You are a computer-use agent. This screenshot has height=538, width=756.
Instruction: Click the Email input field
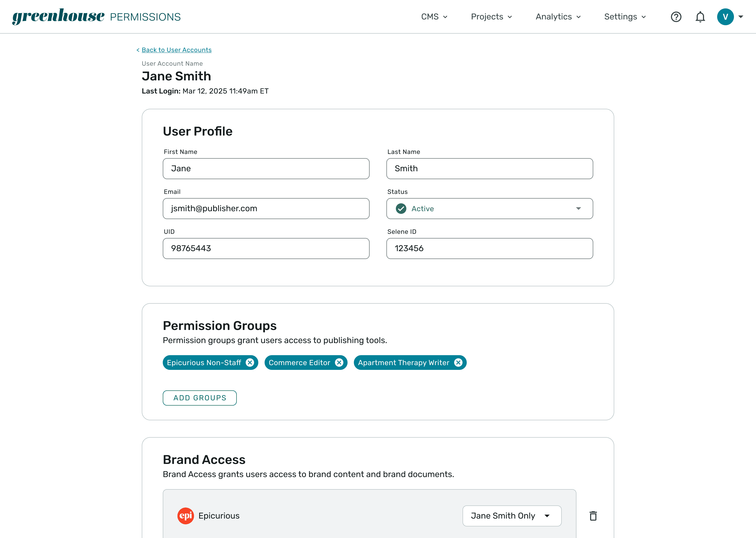coord(266,208)
